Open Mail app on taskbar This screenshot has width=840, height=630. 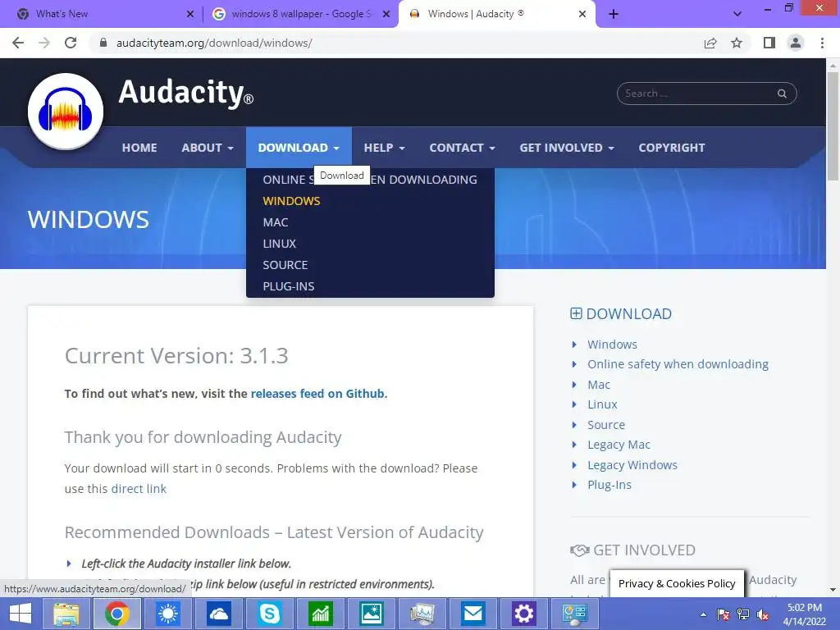[472, 614]
